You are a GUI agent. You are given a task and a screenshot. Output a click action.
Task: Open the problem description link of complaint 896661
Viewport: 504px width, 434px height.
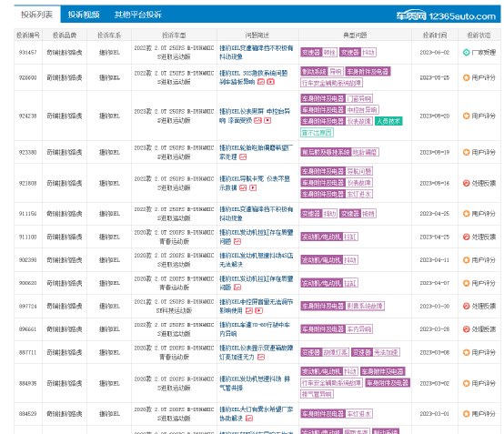[x=255, y=329]
